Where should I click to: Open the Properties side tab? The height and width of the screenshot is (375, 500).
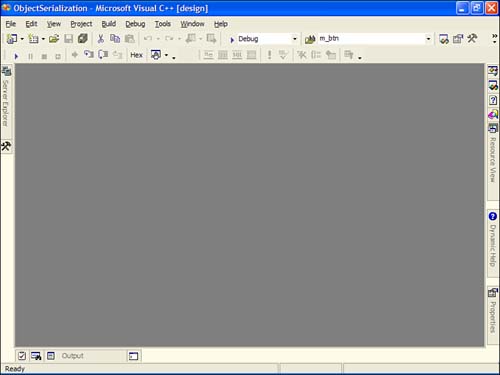point(493,311)
